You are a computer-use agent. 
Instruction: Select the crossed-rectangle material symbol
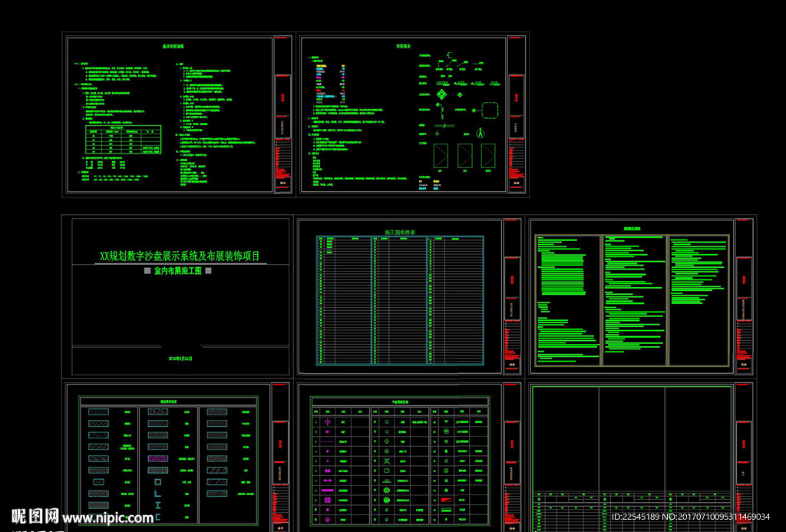(99, 482)
